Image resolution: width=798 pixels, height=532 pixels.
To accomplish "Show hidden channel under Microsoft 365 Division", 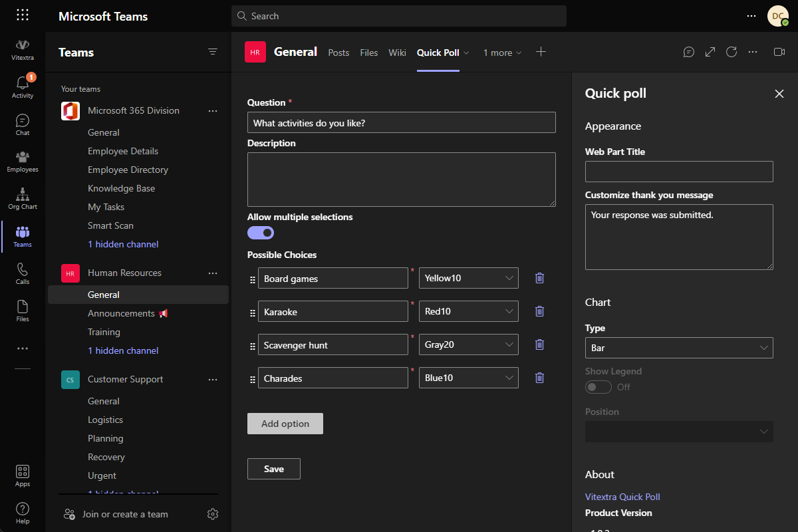I will pos(123,244).
